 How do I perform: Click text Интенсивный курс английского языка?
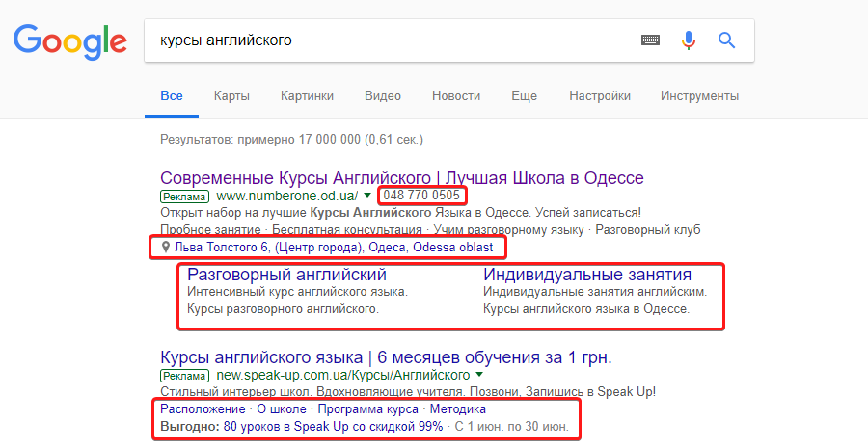pos(297,292)
